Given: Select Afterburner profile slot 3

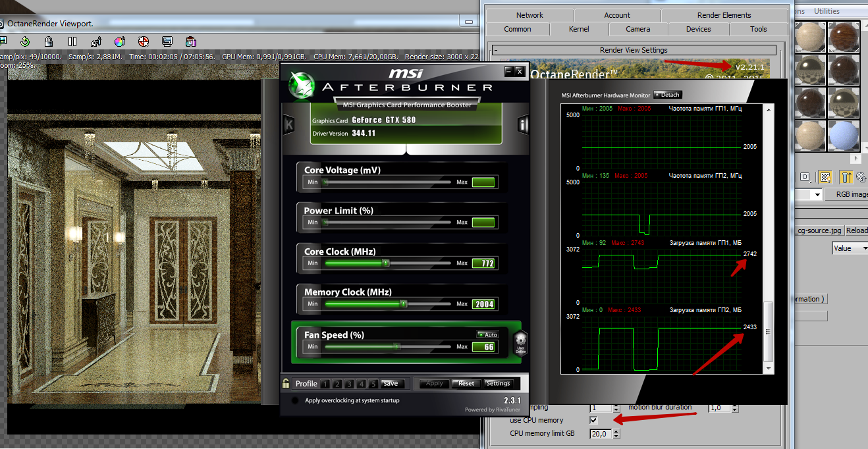Looking at the screenshot, I should [x=349, y=384].
